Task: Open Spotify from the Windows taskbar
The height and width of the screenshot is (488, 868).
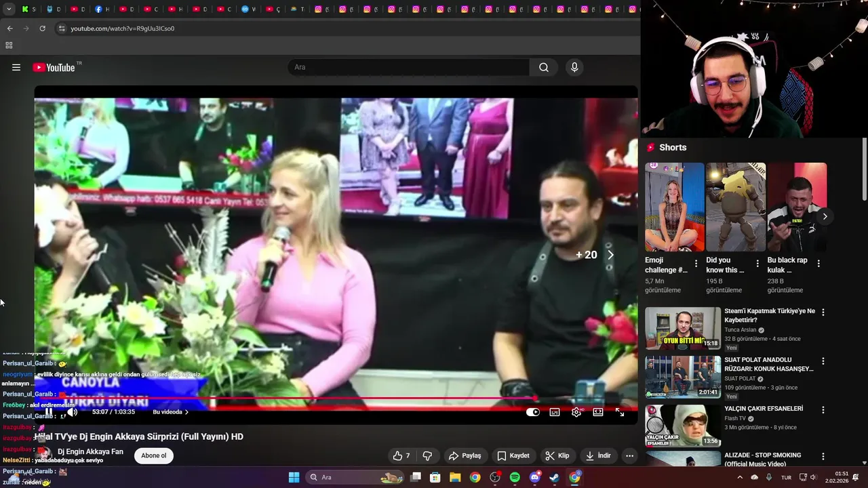Action: pos(515,477)
